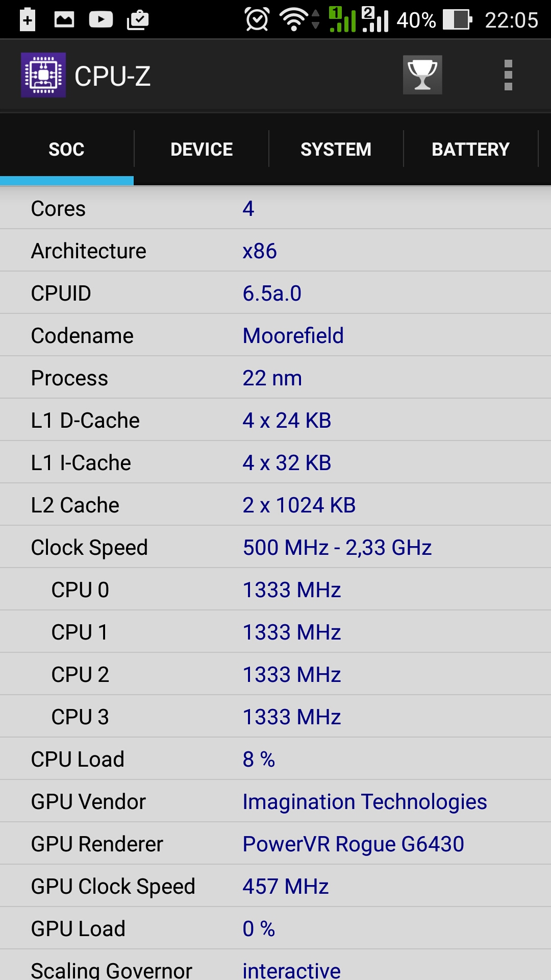Tap the CPU-Z app logo icon

click(43, 75)
